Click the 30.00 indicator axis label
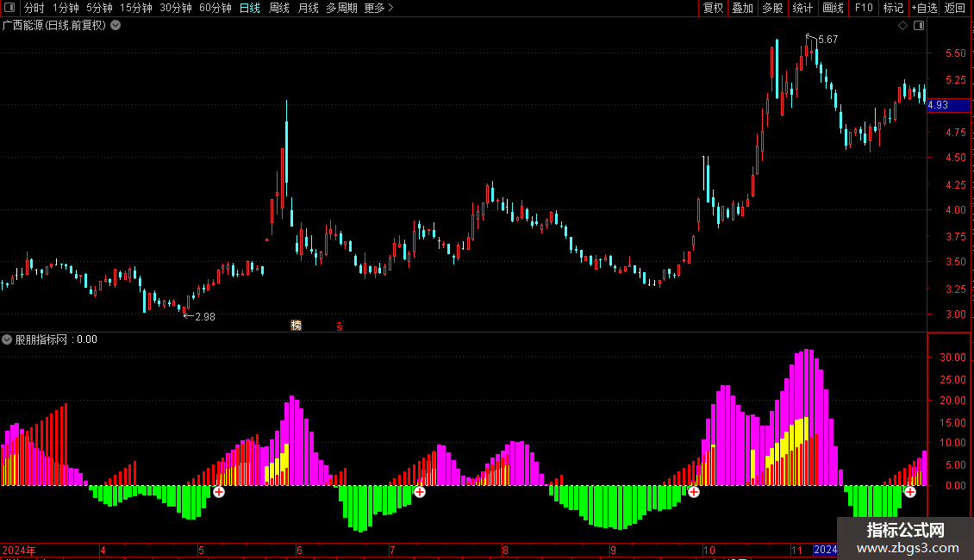Screen dimensions: 974x560 tap(952, 357)
